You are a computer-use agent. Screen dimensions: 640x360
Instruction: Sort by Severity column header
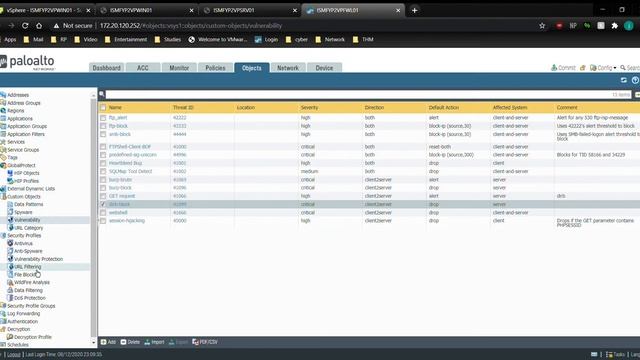tap(309, 107)
